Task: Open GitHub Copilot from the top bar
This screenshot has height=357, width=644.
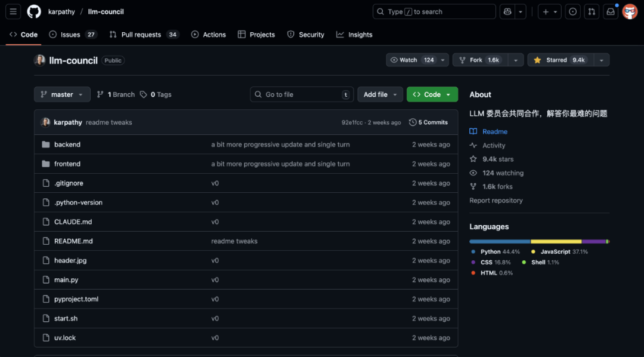Action: pos(507,11)
